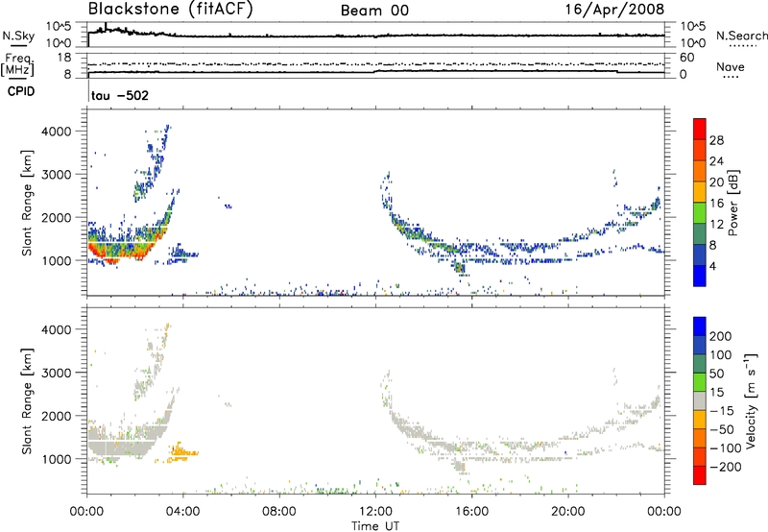This screenshot has height=532, width=768.
Task: Click the blue 200 segment of Velocity bar
Action: pos(700,326)
